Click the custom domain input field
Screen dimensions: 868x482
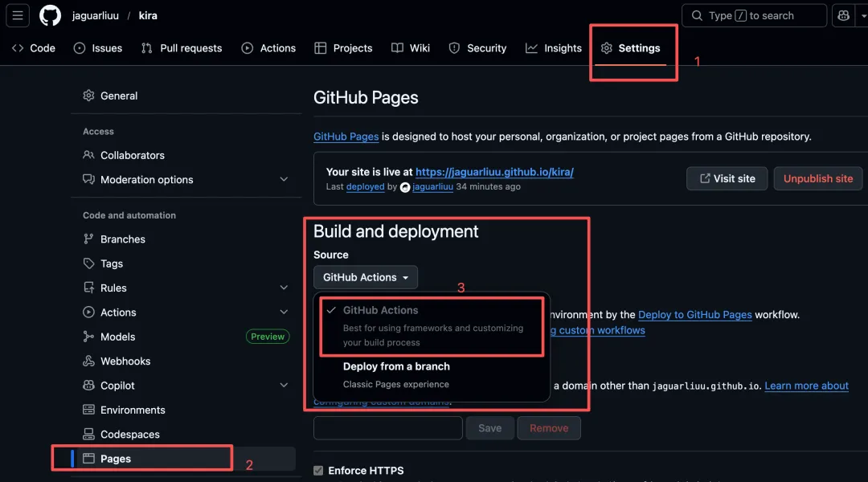[388, 427]
